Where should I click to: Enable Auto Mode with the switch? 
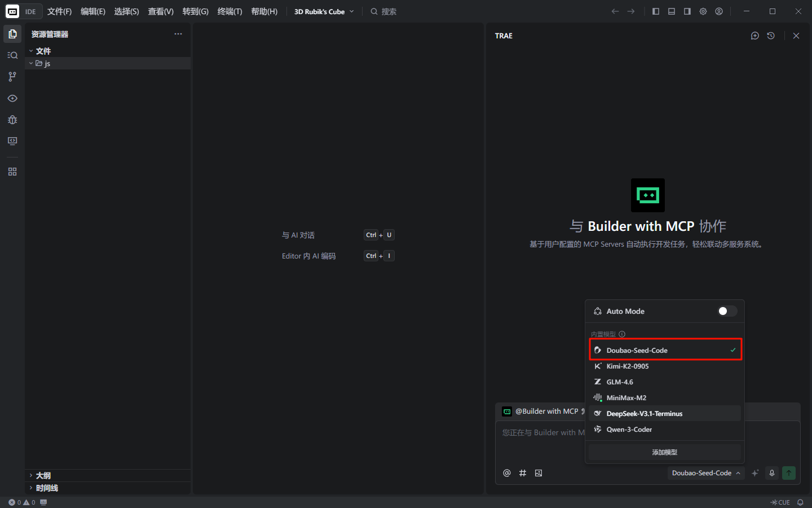click(727, 311)
